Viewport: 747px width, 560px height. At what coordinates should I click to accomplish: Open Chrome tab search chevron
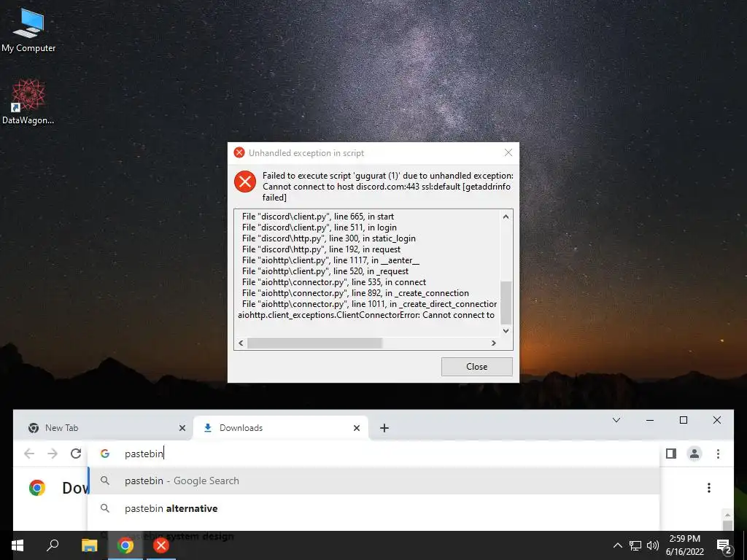tap(616, 420)
